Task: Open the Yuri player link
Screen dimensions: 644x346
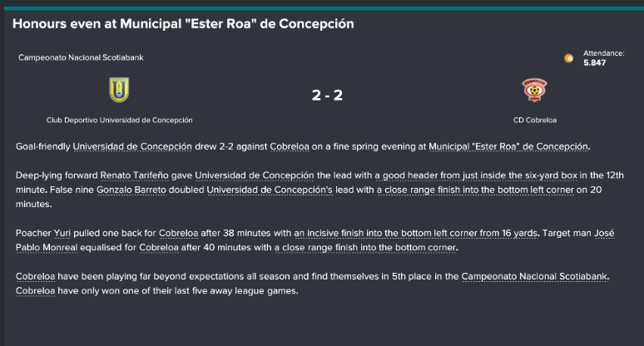Action: coord(62,233)
